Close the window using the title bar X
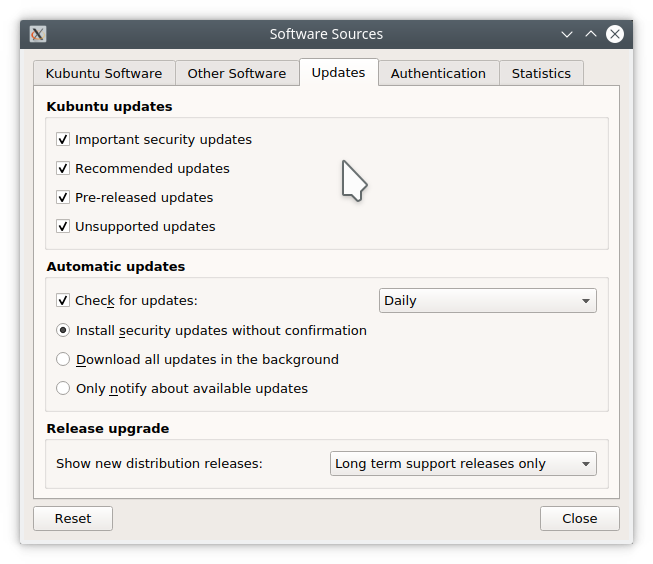 pyautogui.click(x=615, y=34)
